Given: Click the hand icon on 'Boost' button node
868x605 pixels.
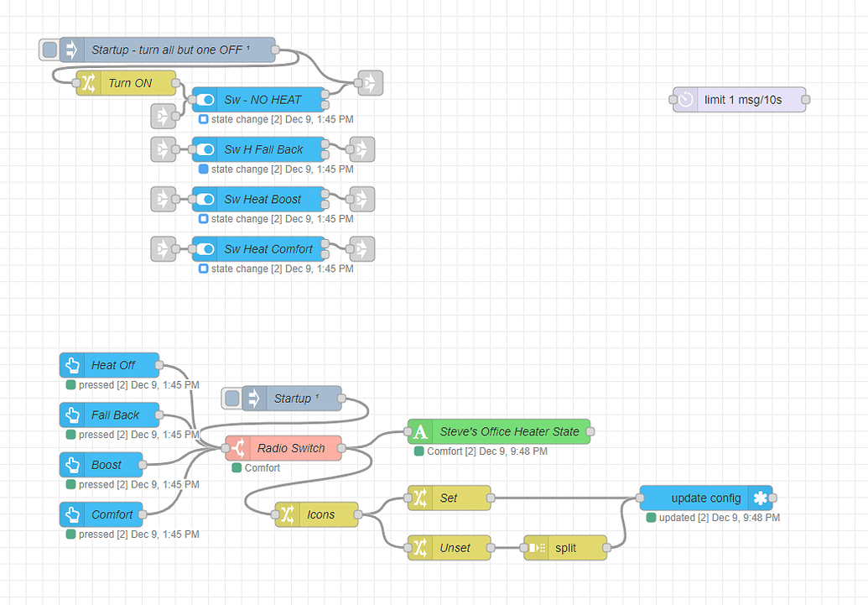Looking at the screenshot, I should [x=72, y=465].
